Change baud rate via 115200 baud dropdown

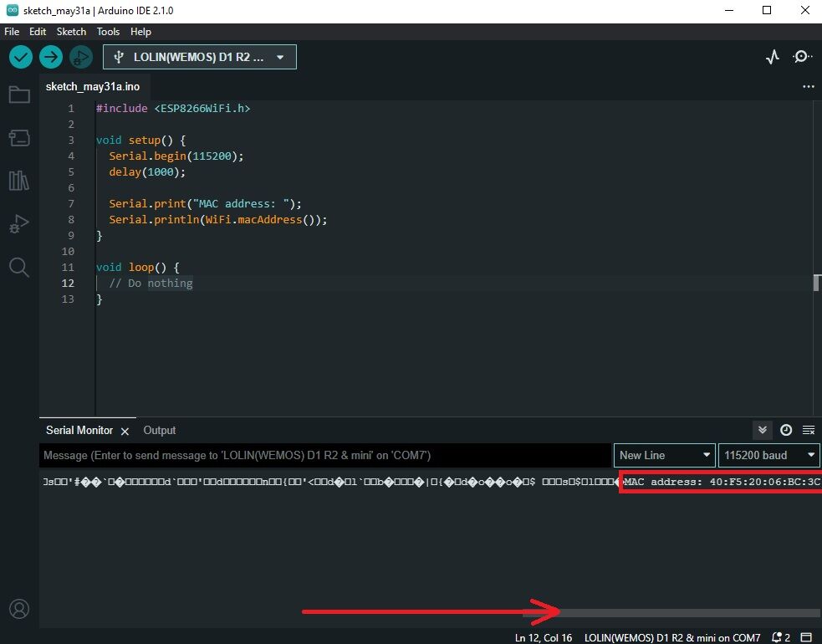point(768,455)
